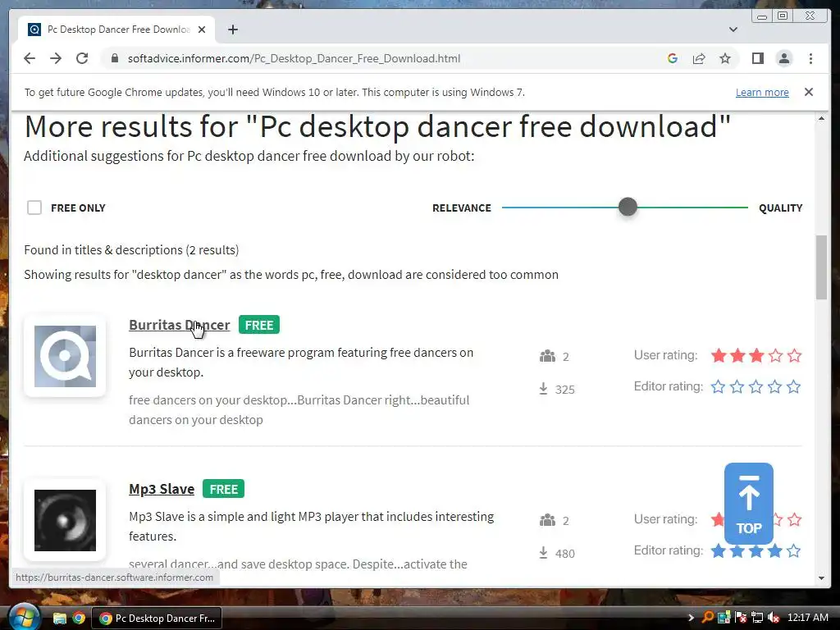Click the scrollbar down arrow
840x630 pixels.
coord(821,578)
